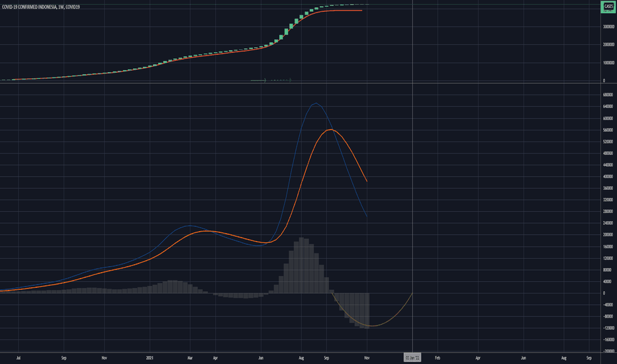Click the 400000 value on lower axis
The image size is (617, 364).
click(x=608, y=176)
